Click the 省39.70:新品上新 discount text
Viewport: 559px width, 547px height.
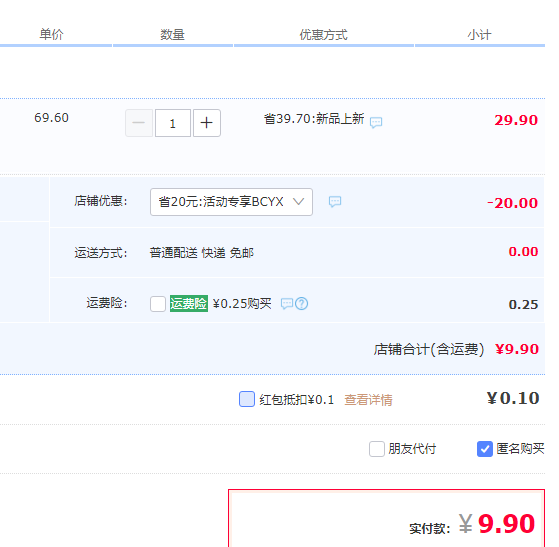314,119
